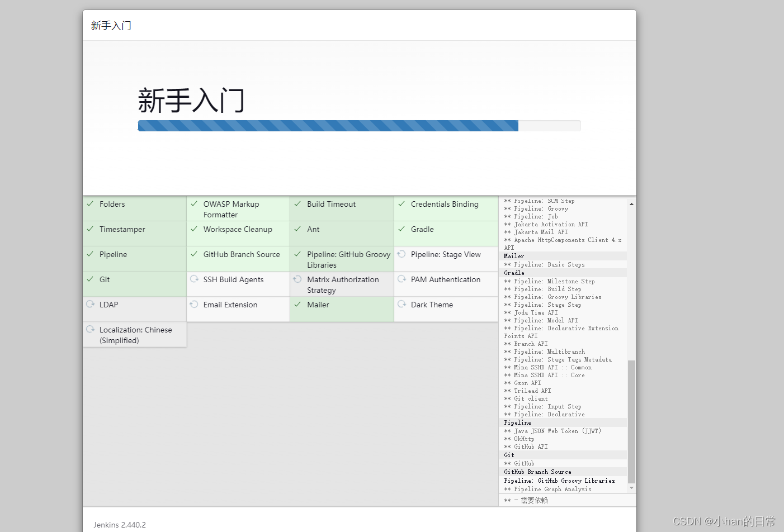Screen dimensions: 784x532
Task: Click GitHub Branch Source log heading
Action: [x=537, y=472]
